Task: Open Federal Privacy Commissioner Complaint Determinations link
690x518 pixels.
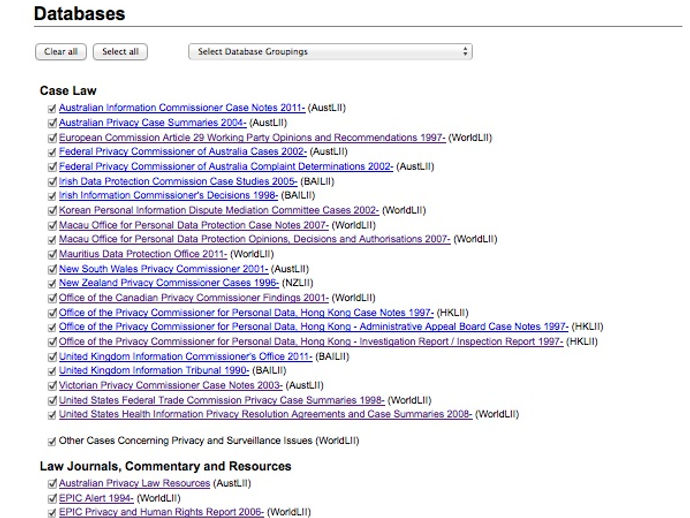Action: point(226,166)
